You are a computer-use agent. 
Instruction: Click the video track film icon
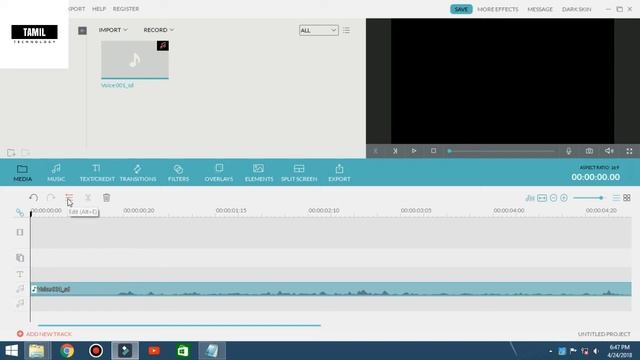(20, 232)
